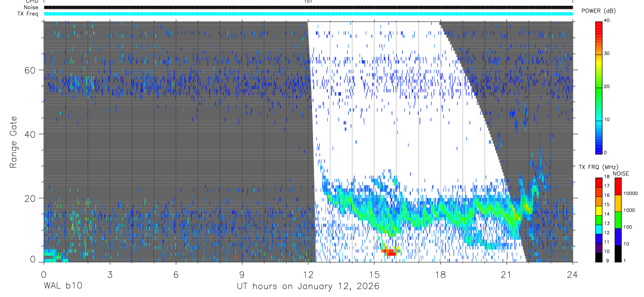Click the Range Gate axis title
Viewport: 644px width, 297px height.
coord(14,142)
